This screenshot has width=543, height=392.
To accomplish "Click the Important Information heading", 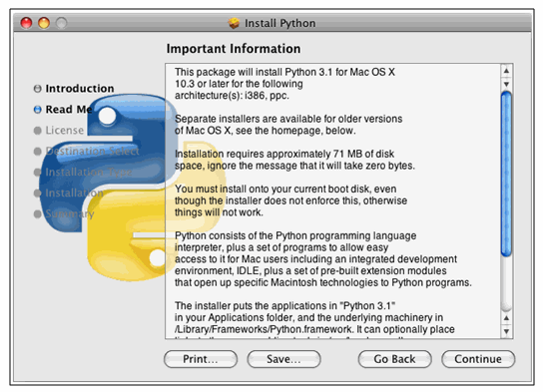I will 234,49.
